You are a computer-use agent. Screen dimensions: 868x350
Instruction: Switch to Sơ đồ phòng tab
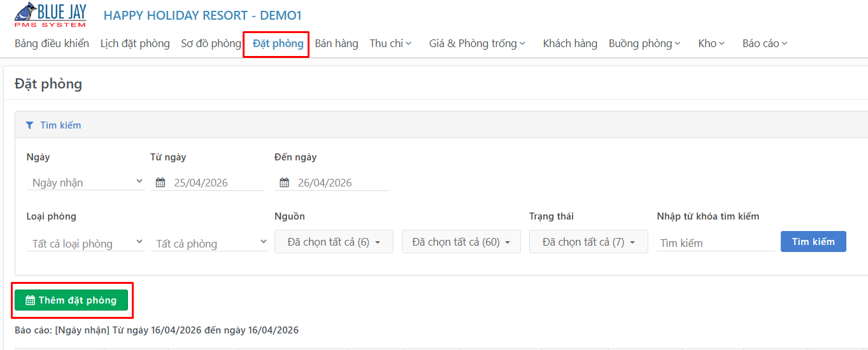211,43
